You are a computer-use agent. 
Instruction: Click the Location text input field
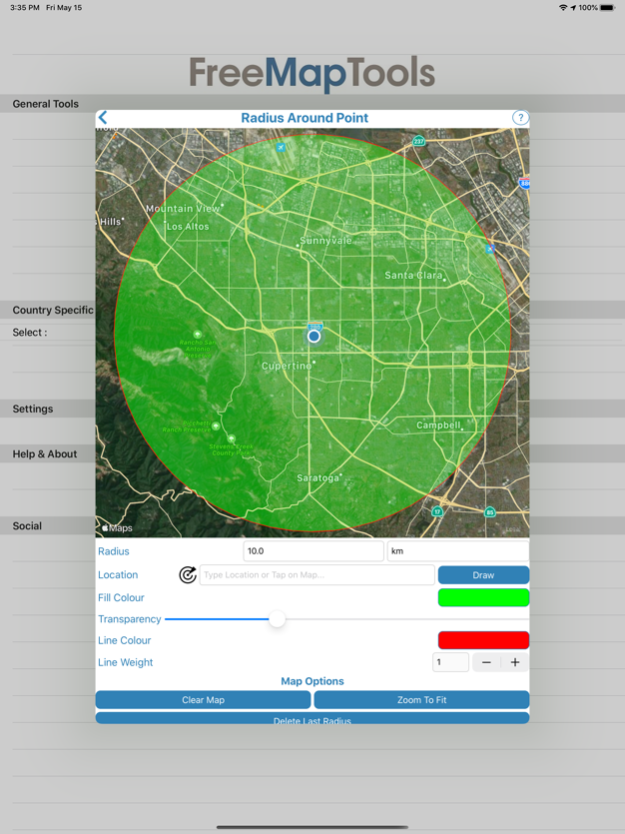317,575
